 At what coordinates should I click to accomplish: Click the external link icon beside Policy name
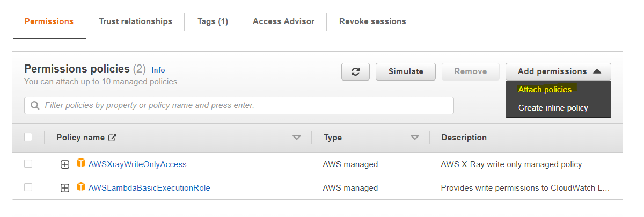click(112, 138)
